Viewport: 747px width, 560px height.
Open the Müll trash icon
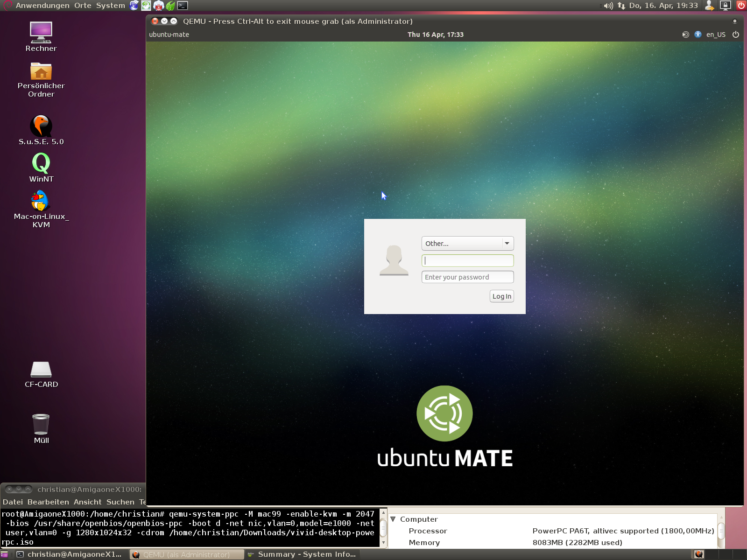41,425
